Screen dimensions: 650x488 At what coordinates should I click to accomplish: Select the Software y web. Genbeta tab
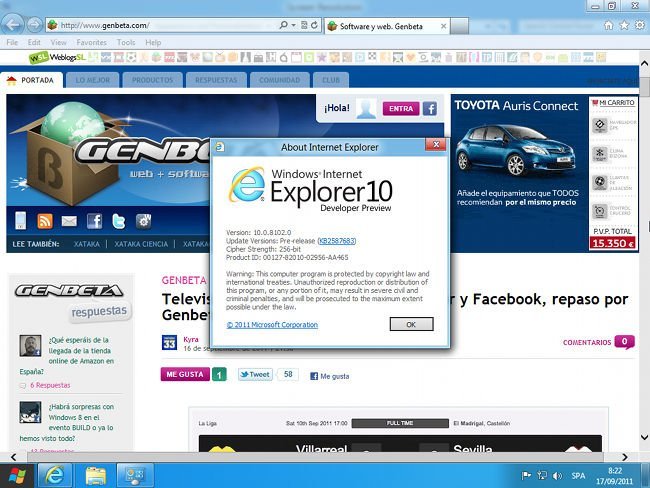(x=381, y=26)
